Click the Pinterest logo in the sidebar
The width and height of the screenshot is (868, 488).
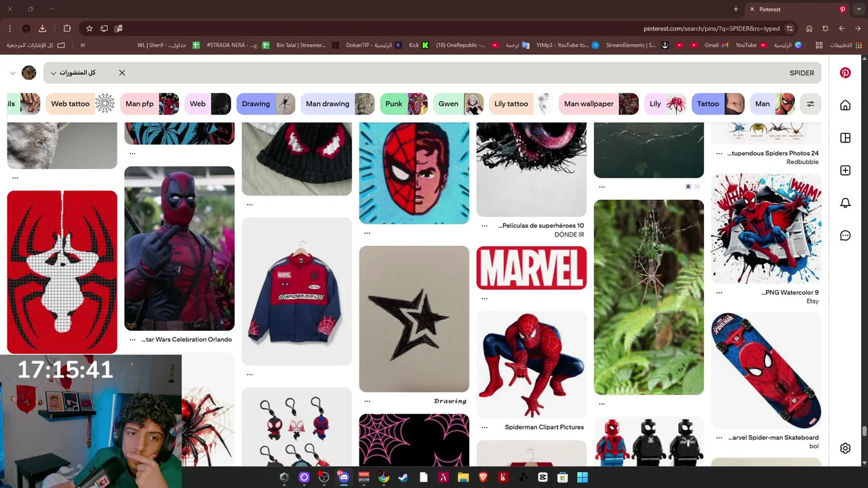tap(845, 73)
